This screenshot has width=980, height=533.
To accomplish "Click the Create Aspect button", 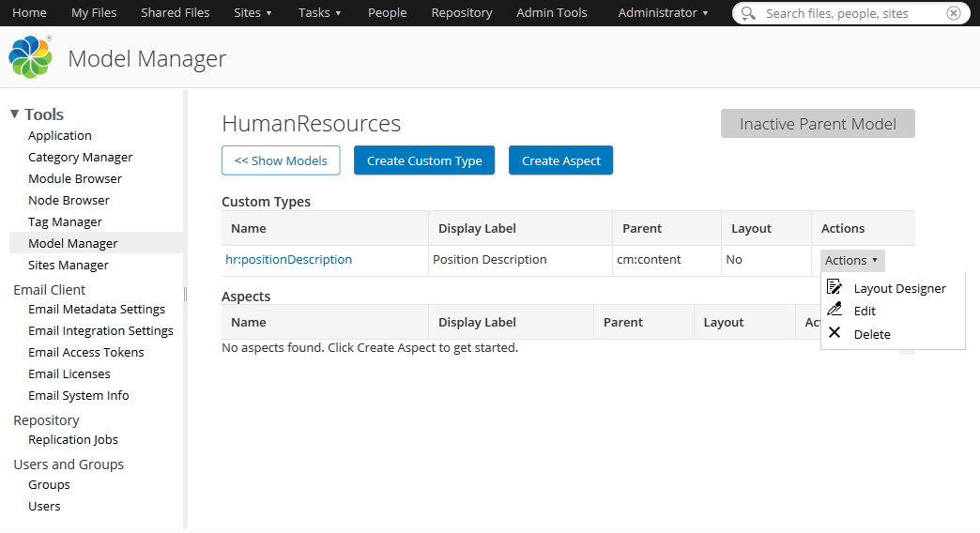I will (x=560, y=160).
